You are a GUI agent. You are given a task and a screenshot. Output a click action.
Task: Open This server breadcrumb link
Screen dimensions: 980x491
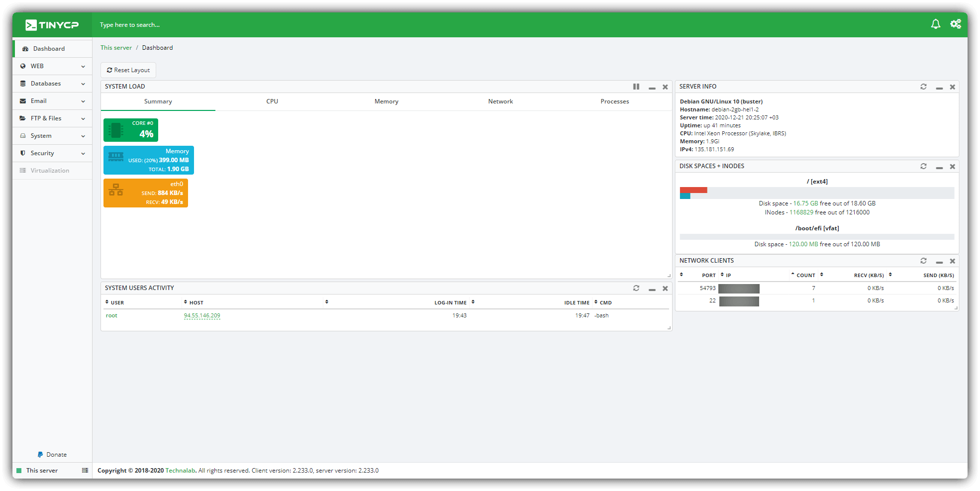pos(116,48)
